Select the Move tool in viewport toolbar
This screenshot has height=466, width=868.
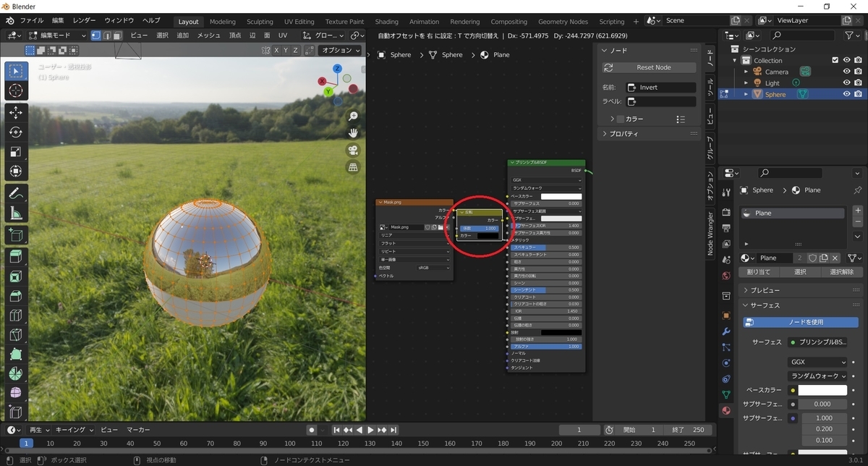pyautogui.click(x=16, y=112)
